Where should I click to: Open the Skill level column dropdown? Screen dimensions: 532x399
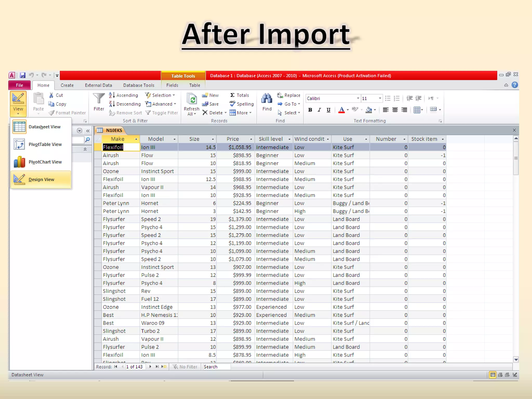pyautogui.click(x=289, y=139)
